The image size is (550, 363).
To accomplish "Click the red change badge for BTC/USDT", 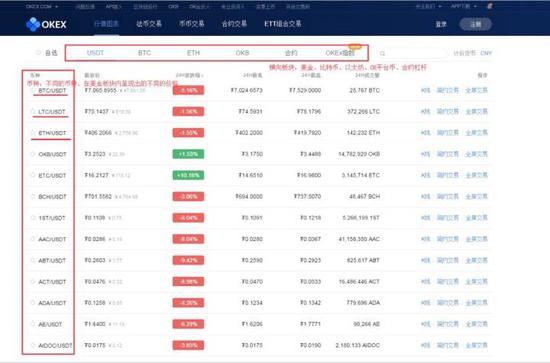I will click(188, 90).
